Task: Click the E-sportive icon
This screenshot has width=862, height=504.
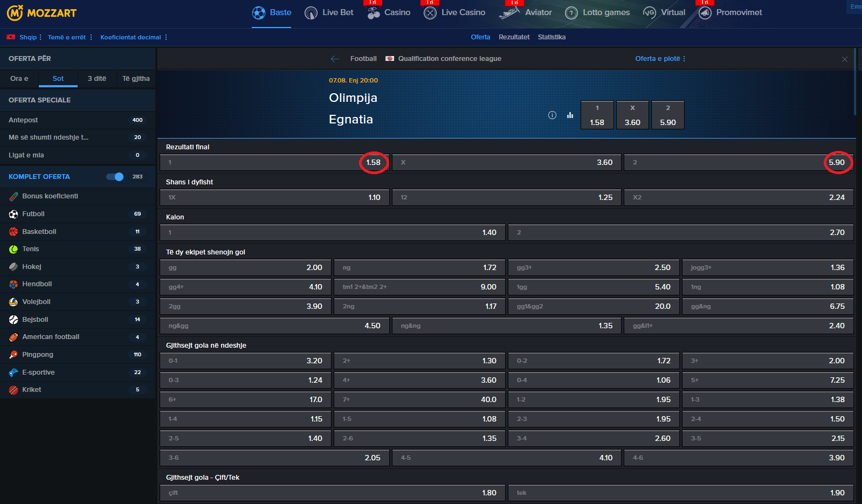Action: (x=13, y=372)
